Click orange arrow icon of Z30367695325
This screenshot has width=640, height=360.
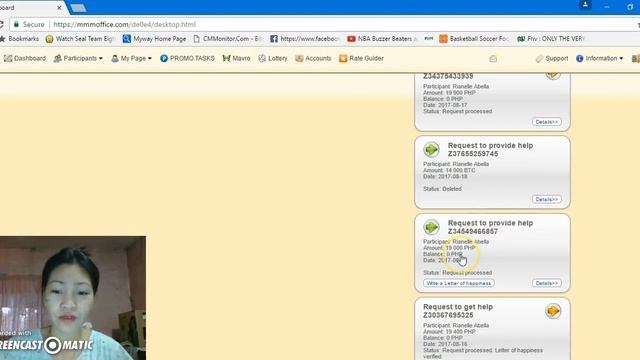tap(553, 311)
